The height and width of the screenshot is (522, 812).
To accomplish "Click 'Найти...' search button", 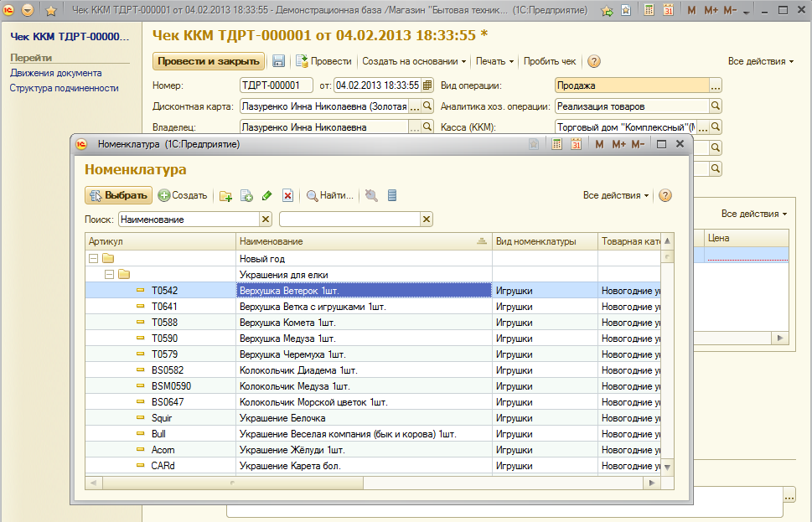I will click(330, 195).
